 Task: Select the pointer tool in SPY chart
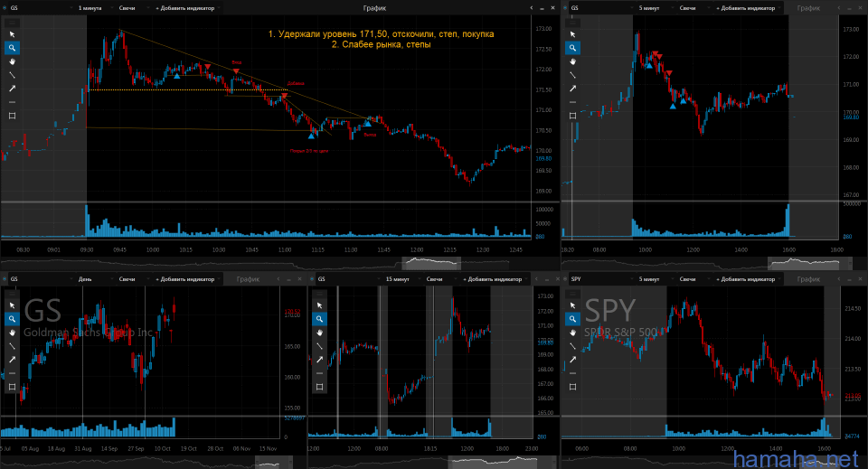point(573,305)
